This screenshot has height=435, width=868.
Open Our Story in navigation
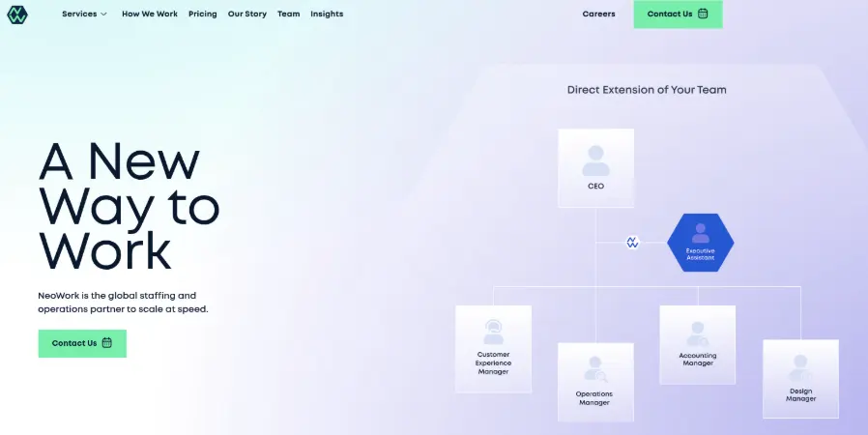[x=246, y=14]
